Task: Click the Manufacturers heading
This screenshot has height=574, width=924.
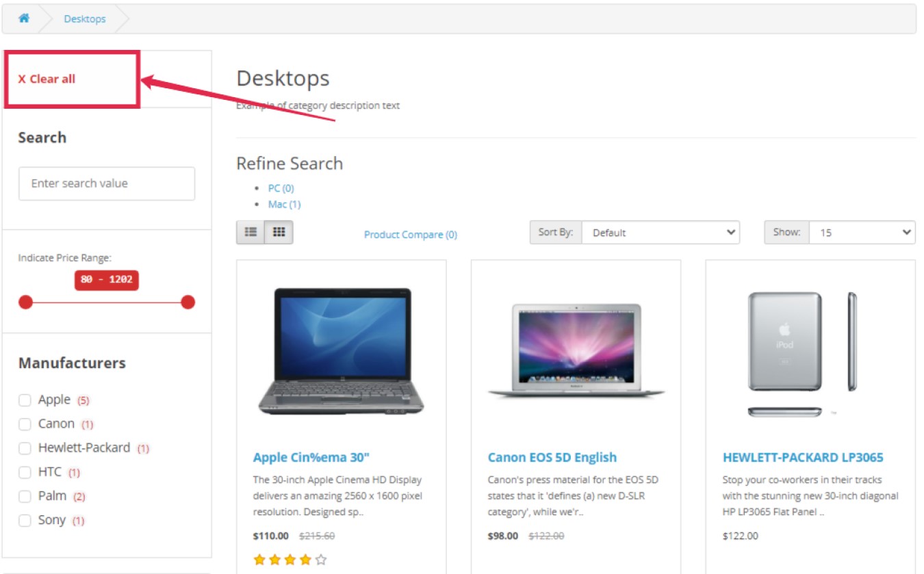Action: pos(72,363)
